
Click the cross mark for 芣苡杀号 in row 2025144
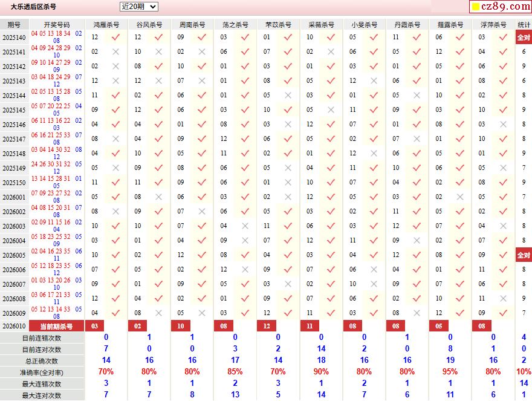pyautogui.click(x=288, y=96)
